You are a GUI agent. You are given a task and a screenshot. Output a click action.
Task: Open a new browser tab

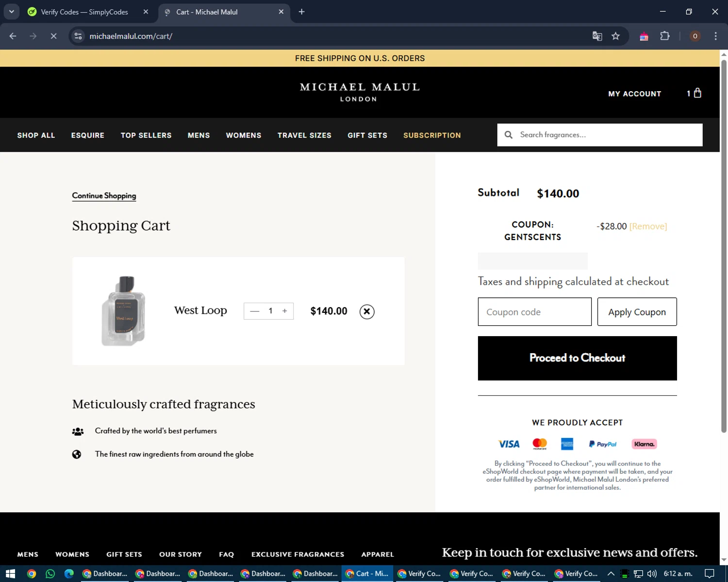coord(301,12)
